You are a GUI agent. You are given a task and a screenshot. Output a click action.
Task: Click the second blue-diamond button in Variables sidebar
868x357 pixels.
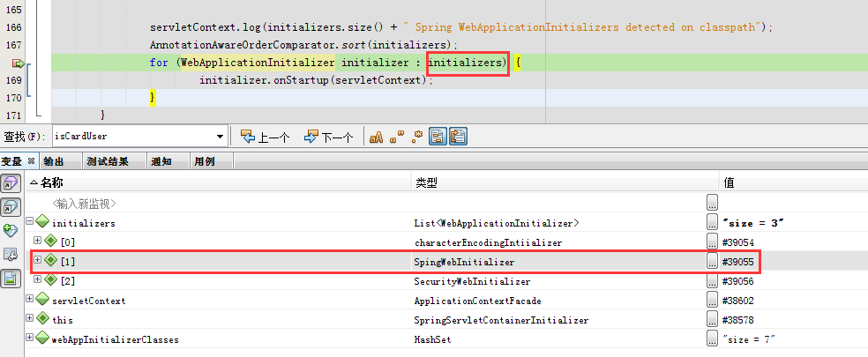[11, 207]
